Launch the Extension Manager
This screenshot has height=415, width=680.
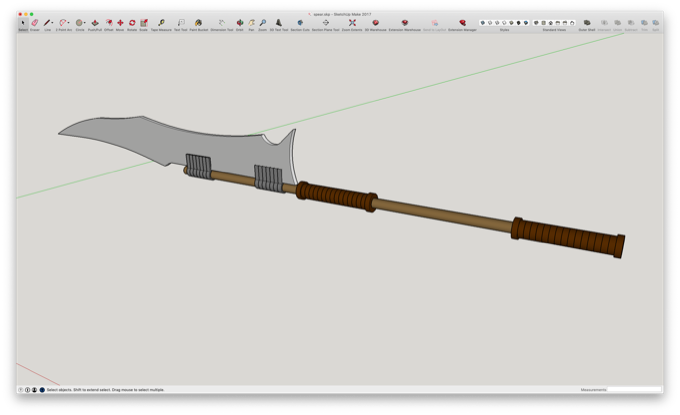point(462,23)
